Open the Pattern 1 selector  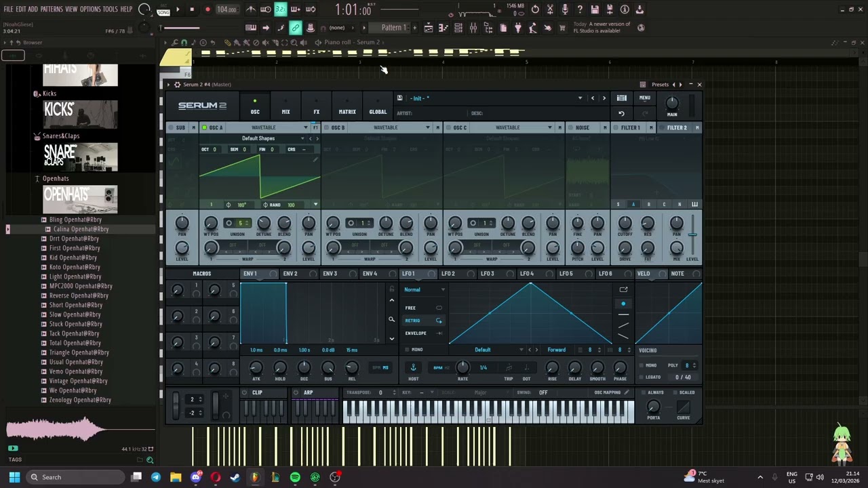point(393,28)
